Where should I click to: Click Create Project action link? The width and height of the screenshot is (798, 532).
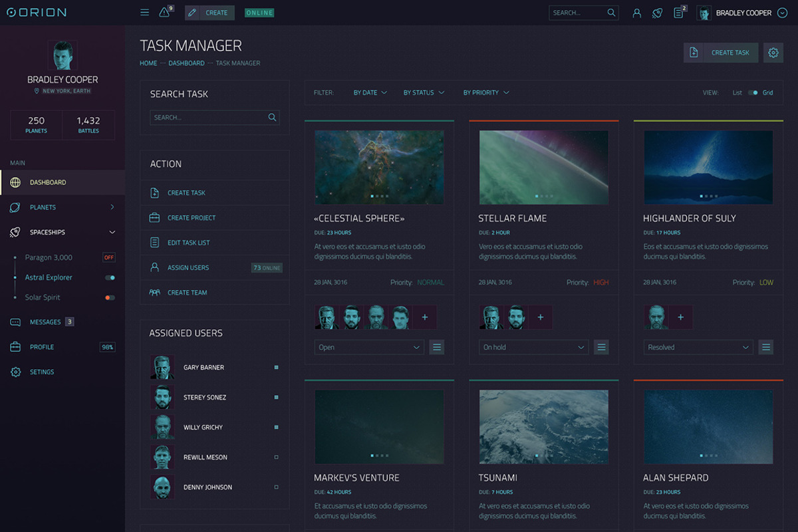[x=192, y=218]
